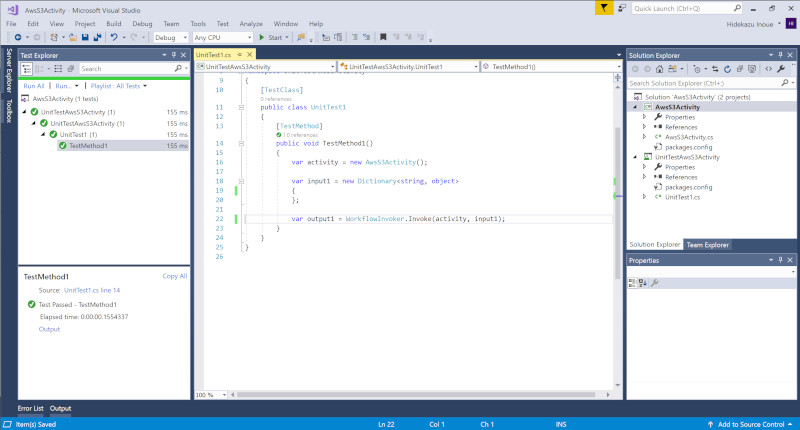This screenshot has width=800, height=430.
Task: Toggle auto-hide pin on Solution Explorer
Action: [780, 54]
